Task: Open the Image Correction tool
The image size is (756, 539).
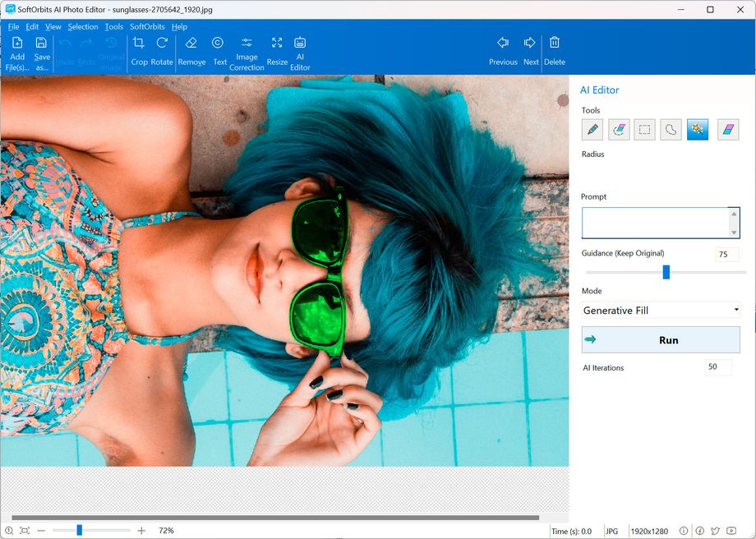Action: (x=247, y=52)
